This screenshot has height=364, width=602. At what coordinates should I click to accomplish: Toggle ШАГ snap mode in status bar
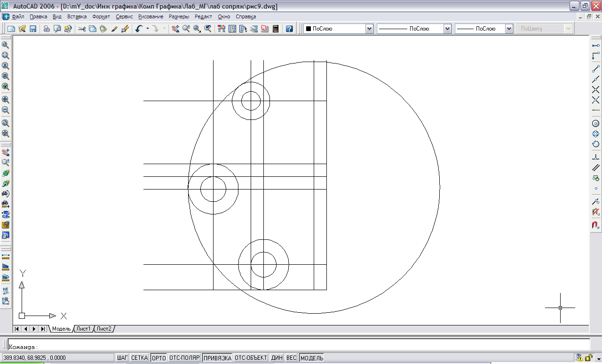[x=122, y=358]
